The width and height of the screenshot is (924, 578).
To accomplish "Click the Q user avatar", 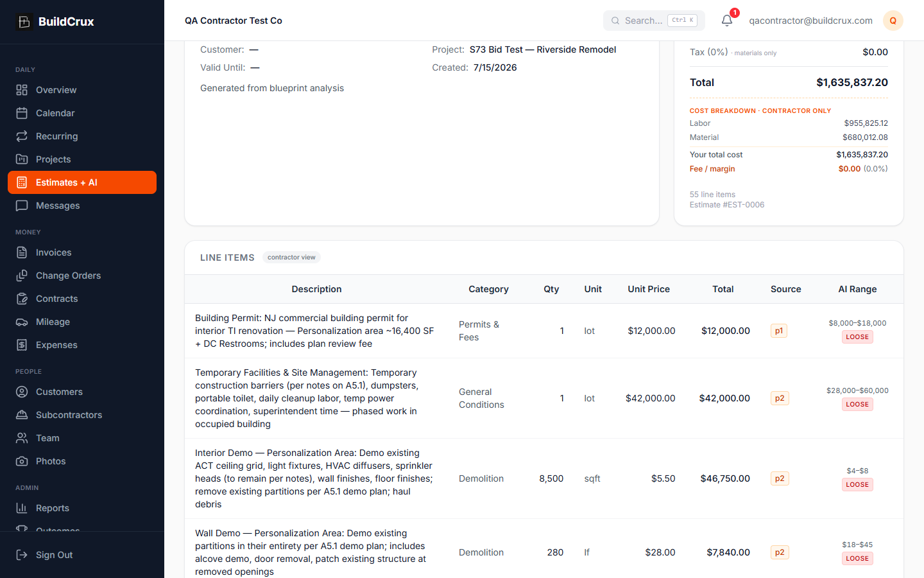I will [x=893, y=21].
